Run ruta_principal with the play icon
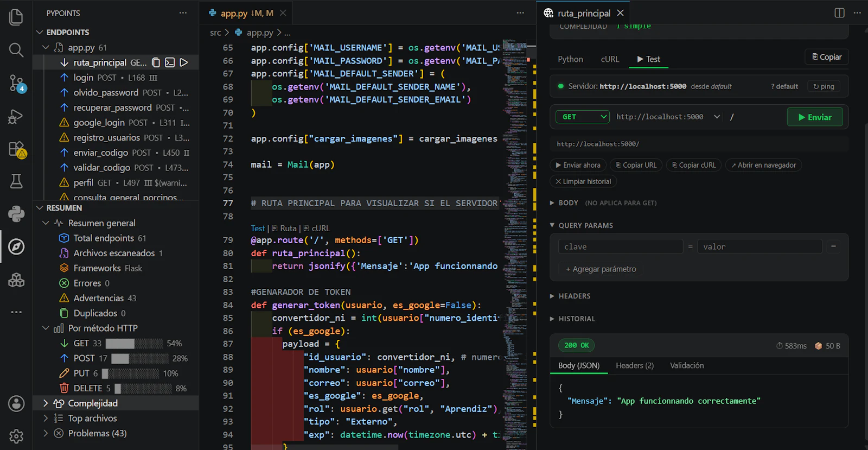 [184, 62]
